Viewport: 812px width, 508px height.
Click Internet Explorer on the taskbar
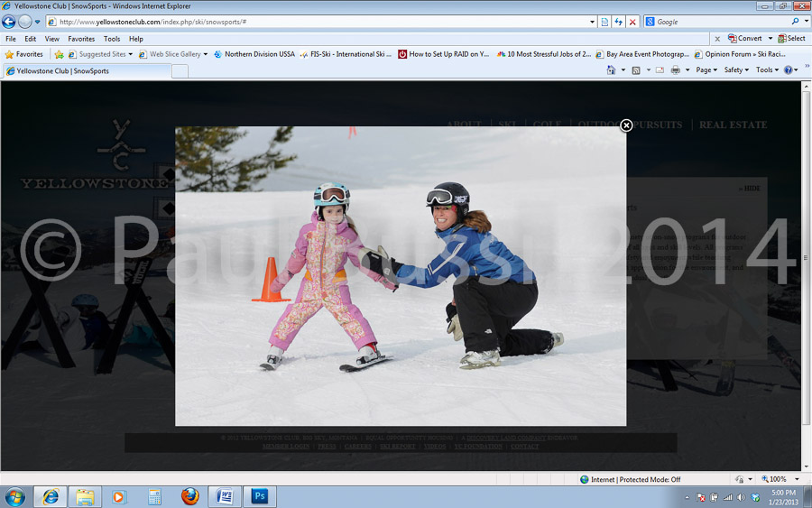coord(51,497)
